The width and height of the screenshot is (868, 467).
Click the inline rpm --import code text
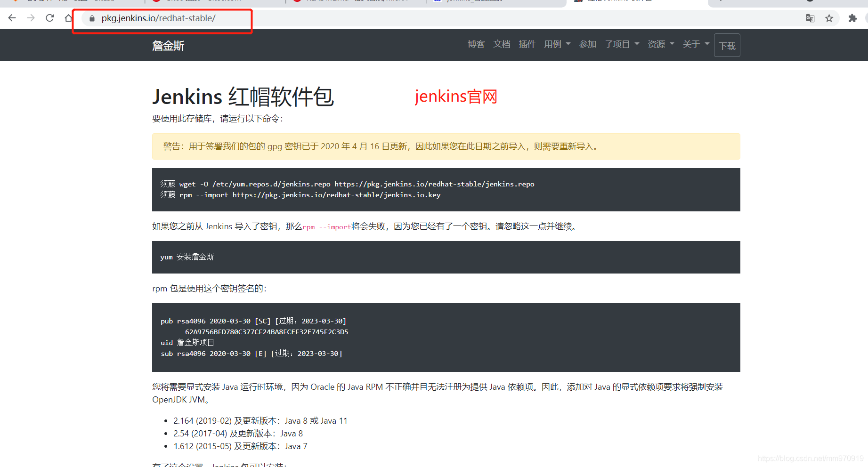(x=327, y=227)
